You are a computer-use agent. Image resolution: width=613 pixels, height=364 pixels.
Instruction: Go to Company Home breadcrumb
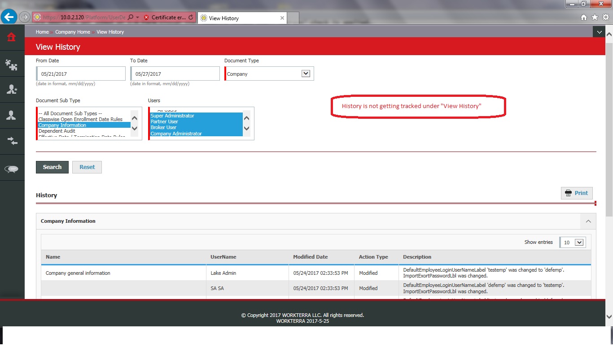pyautogui.click(x=73, y=32)
